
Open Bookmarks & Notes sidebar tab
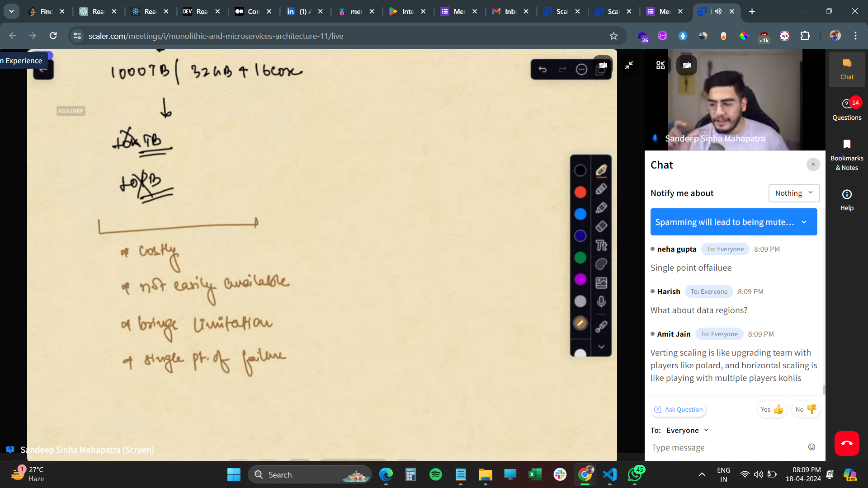point(847,155)
